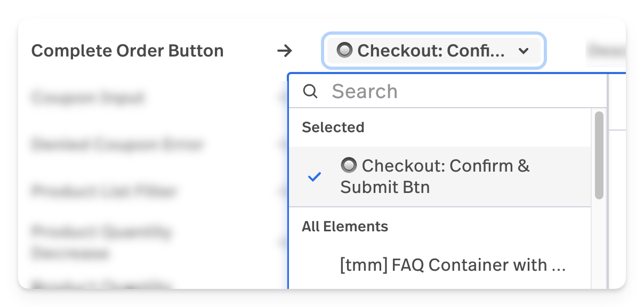The image size is (644, 307).
Task: Click the chevron on the Checkout dropdown
Action: click(524, 51)
